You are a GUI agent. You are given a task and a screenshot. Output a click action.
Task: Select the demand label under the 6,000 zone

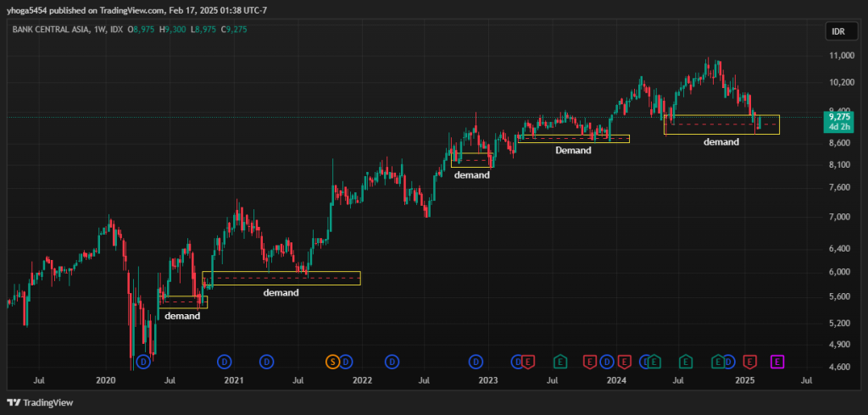pos(281,292)
